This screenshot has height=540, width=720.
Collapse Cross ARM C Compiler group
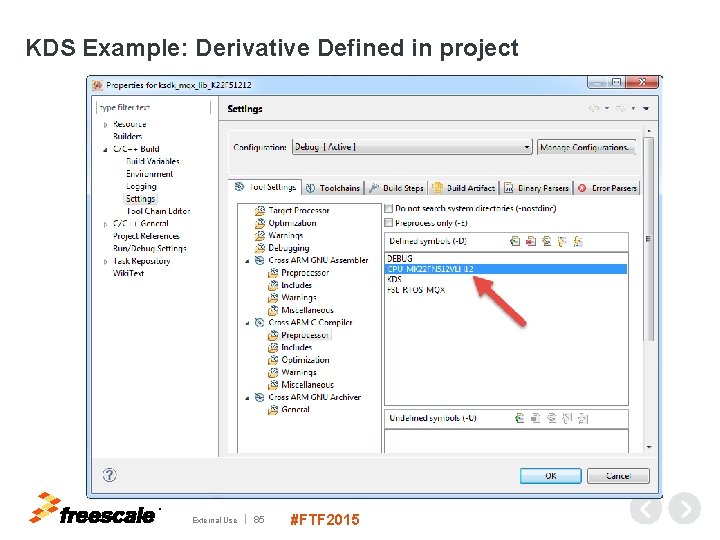248,323
